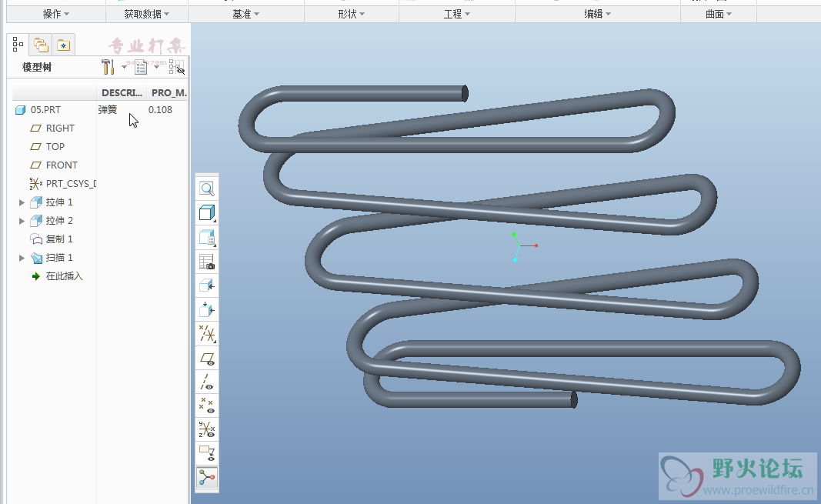This screenshot has height=504, width=821.
Task: Choose the display style cube icon
Action: pos(207,213)
